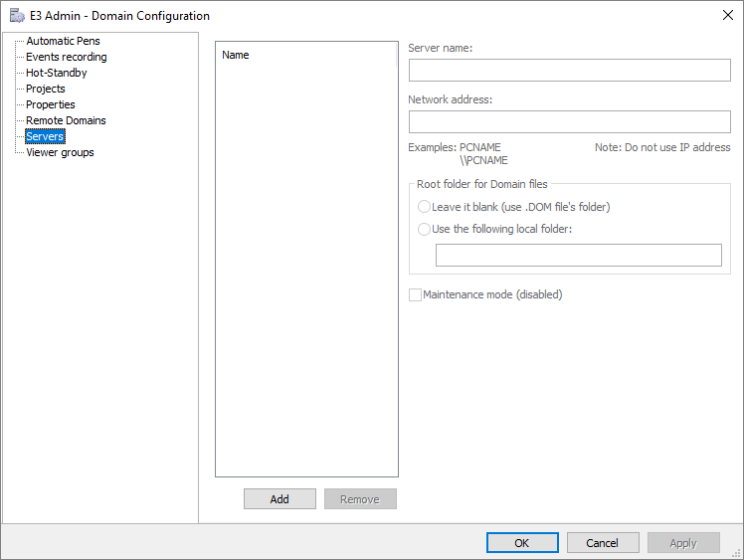Click the local folder path field
744x560 pixels.
[x=578, y=256]
